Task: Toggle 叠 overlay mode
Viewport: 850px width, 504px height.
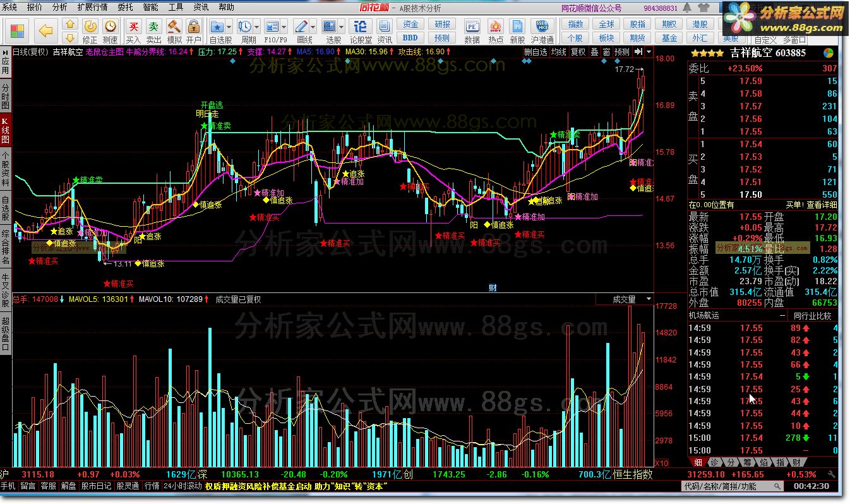Action: 594,52
